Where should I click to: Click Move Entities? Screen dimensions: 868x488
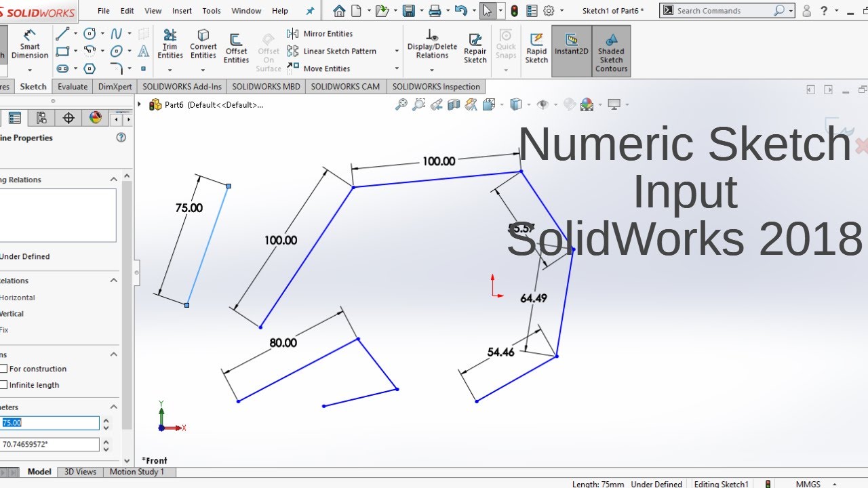click(319, 68)
